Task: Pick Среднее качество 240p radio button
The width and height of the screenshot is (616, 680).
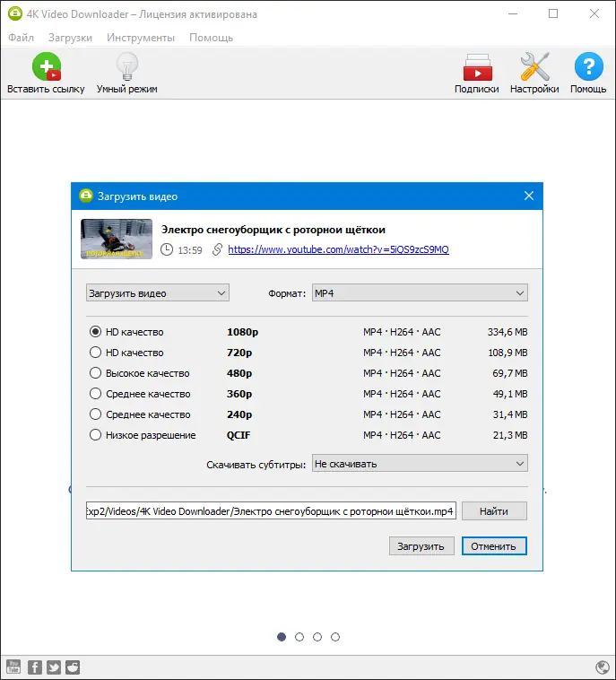Action: 95,414
